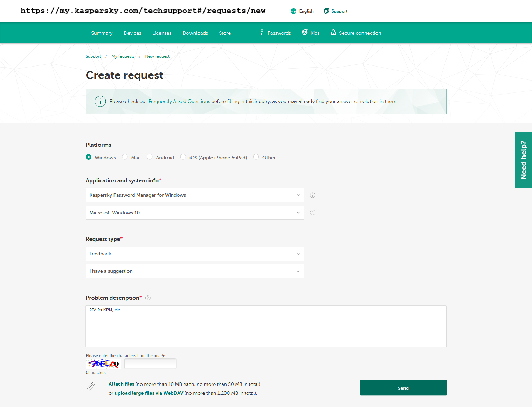Open the Store tab

click(225, 33)
